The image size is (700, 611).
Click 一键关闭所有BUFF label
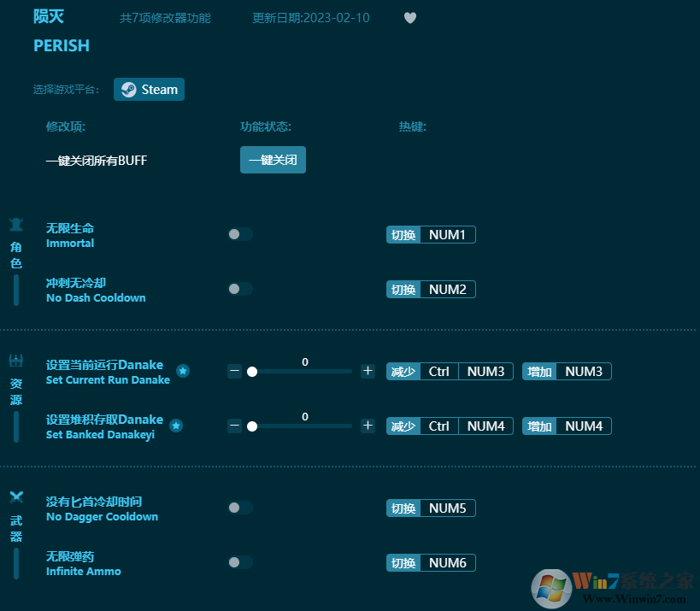97,160
